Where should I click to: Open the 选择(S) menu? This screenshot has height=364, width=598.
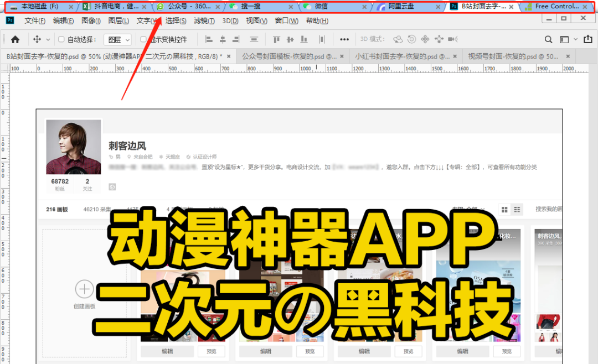click(x=176, y=21)
